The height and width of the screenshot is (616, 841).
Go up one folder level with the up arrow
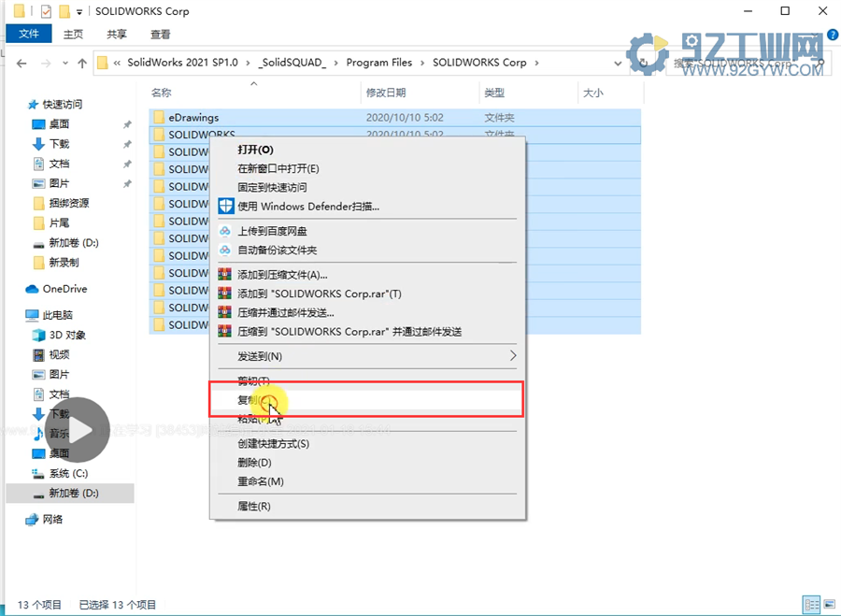click(x=82, y=64)
